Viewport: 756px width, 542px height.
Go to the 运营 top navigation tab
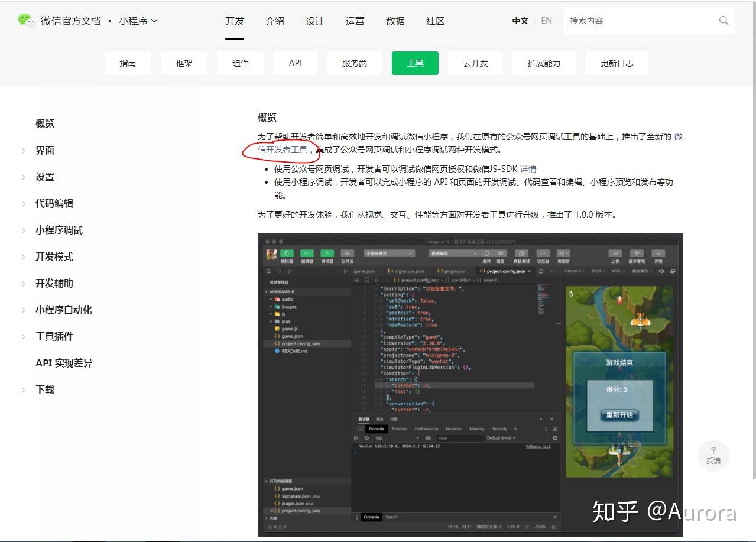point(355,21)
